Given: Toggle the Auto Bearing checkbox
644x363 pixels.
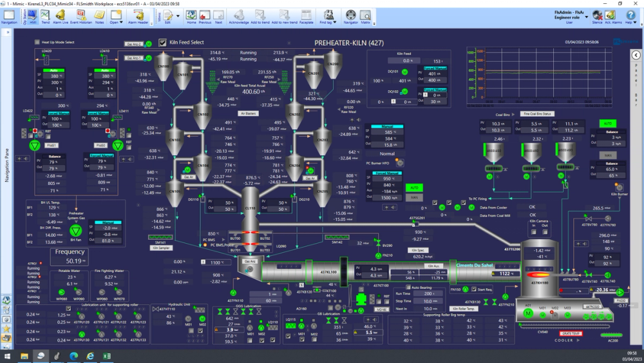Looking at the screenshot, I should click(x=408, y=287).
